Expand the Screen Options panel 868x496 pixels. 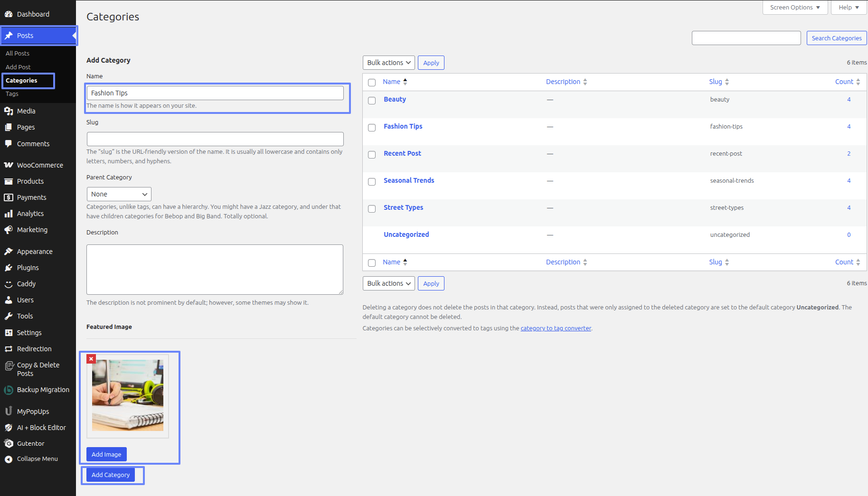tap(794, 8)
